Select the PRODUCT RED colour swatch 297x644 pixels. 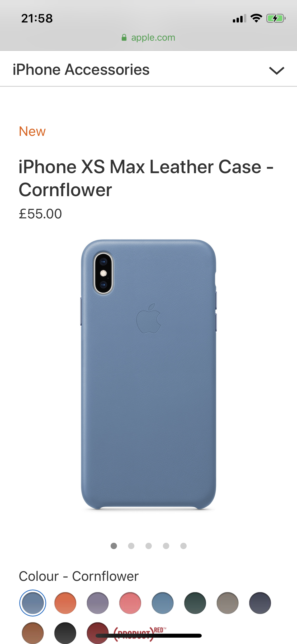coord(98,633)
